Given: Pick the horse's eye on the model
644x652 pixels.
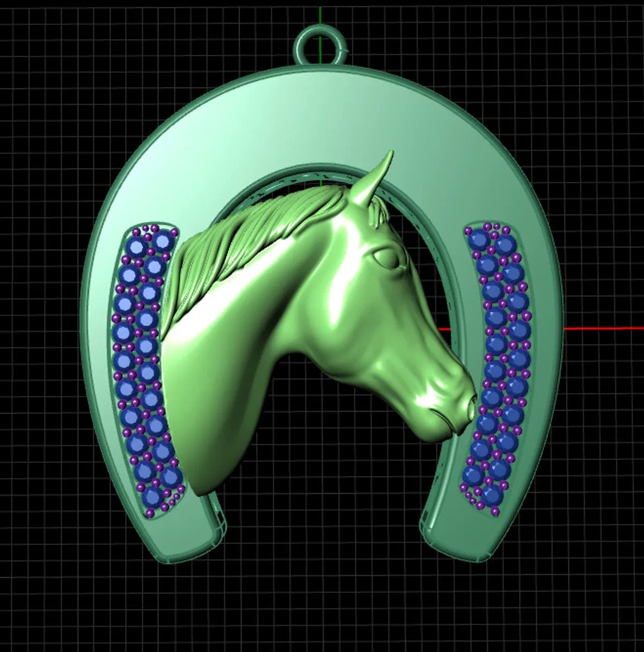Looking at the screenshot, I should pos(387,259).
